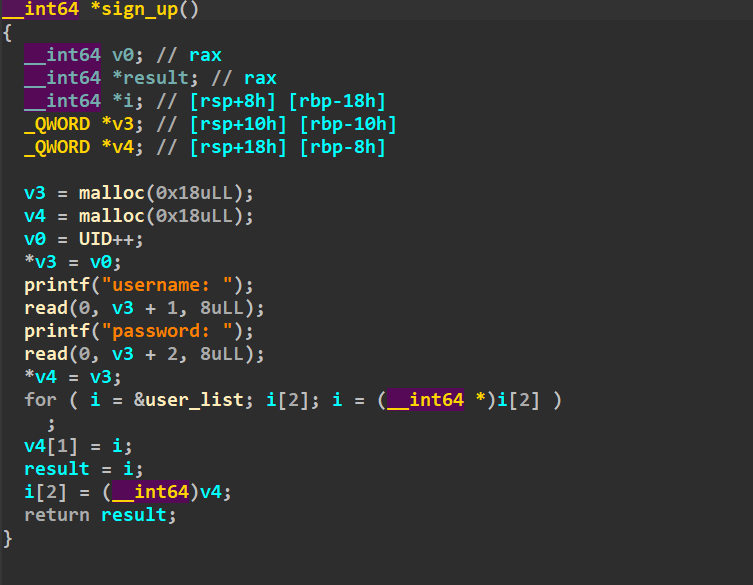Select the &user_list reference in the for loop
The width and height of the screenshot is (753, 585).
189,400
